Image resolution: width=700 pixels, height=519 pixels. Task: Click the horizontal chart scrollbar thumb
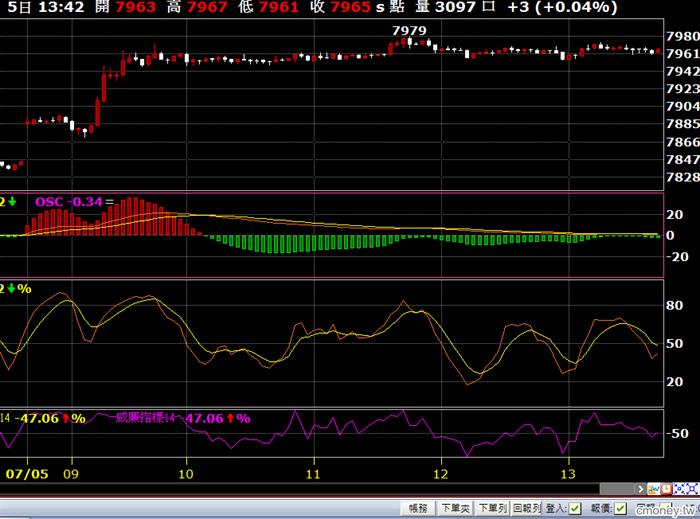coord(617,489)
